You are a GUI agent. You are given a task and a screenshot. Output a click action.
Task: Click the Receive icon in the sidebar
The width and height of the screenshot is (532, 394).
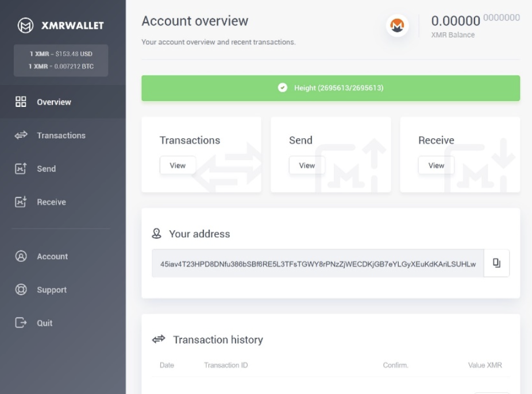click(21, 202)
